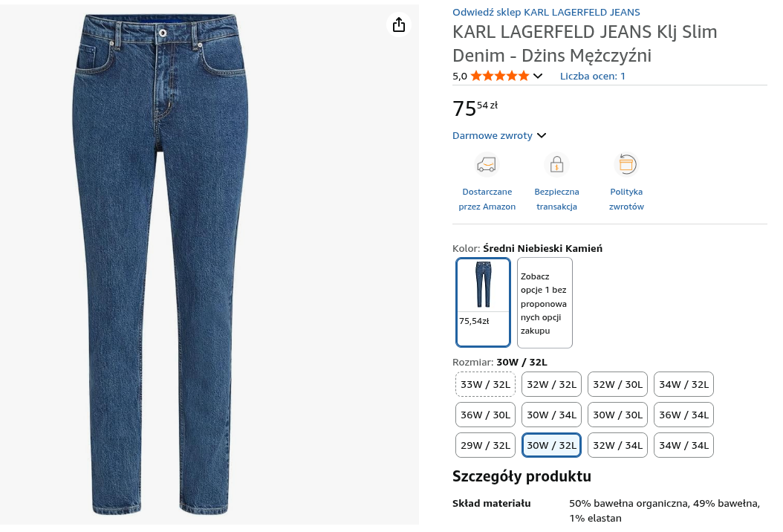Click the main jeans product image
Screen dimensions: 783x532
pos(160,264)
